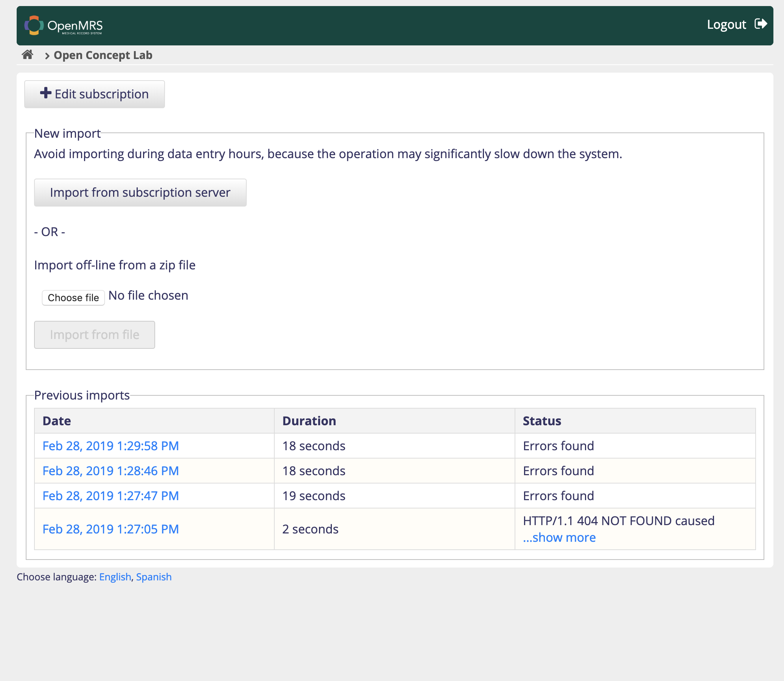Click Logout in the top bar
Screen dimensions: 784x681
(x=726, y=24)
